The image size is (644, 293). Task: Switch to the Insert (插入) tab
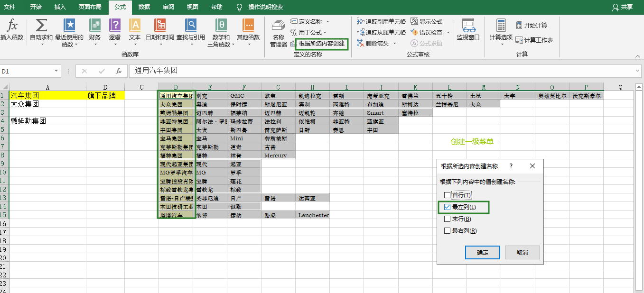(x=60, y=7)
